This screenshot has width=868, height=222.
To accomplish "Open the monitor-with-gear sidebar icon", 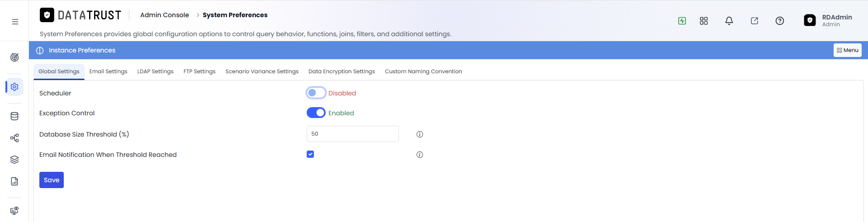I will tap(14, 211).
